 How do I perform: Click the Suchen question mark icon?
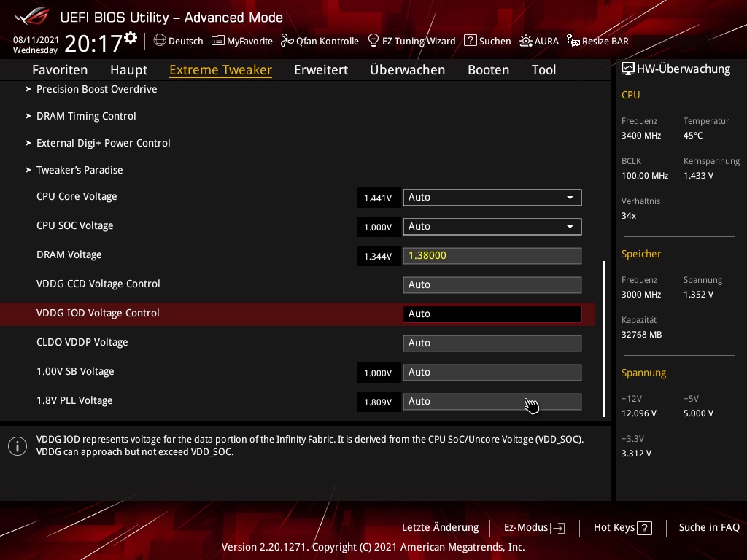pyautogui.click(x=471, y=41)
